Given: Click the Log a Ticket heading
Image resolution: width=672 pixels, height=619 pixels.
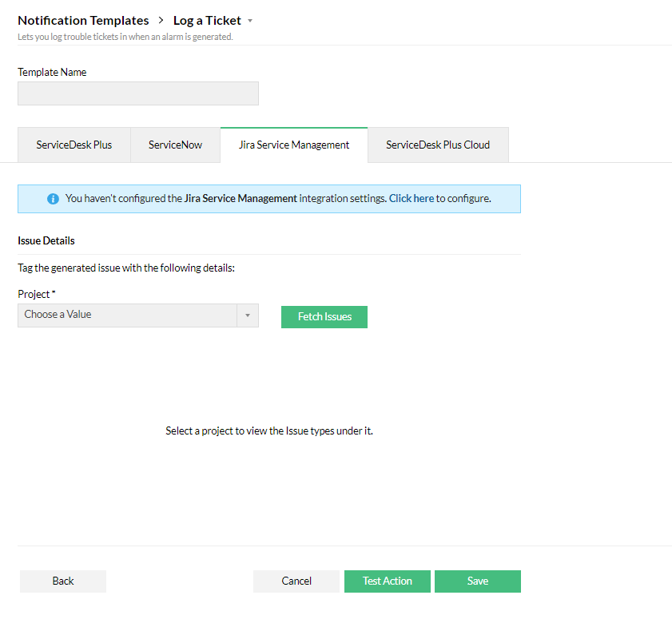Looking at the screenshot, I should (x=207, y=21).
